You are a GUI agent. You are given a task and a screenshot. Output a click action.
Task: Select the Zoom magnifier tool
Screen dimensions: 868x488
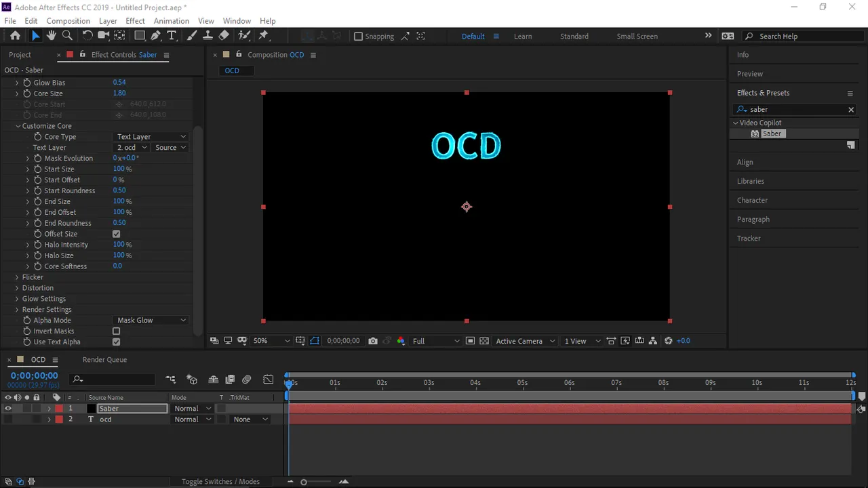67,36
